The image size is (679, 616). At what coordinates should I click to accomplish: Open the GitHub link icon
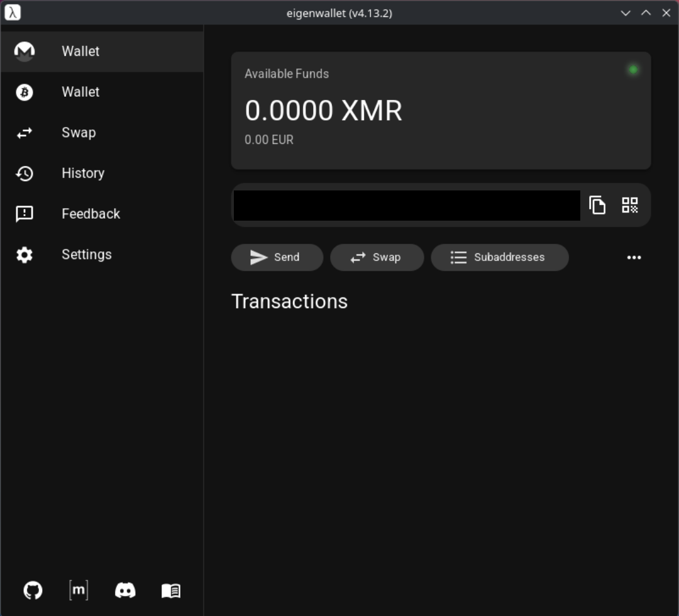(33, 590)
